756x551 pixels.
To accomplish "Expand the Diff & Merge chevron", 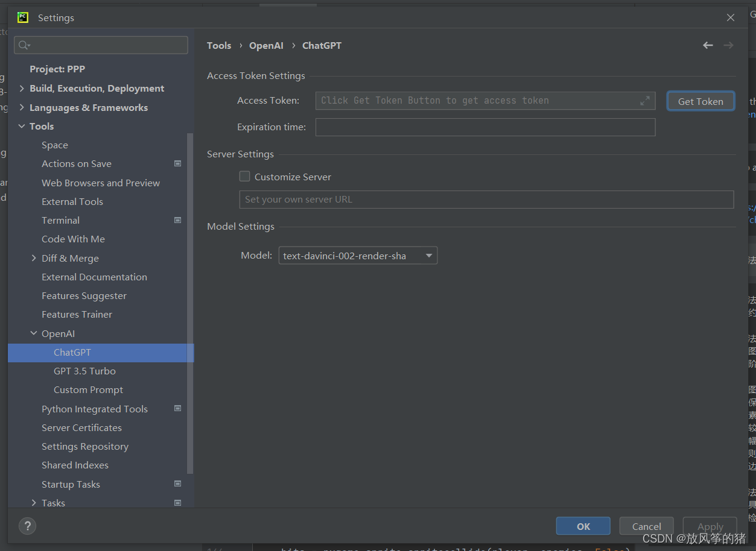I will coord(34,258).
